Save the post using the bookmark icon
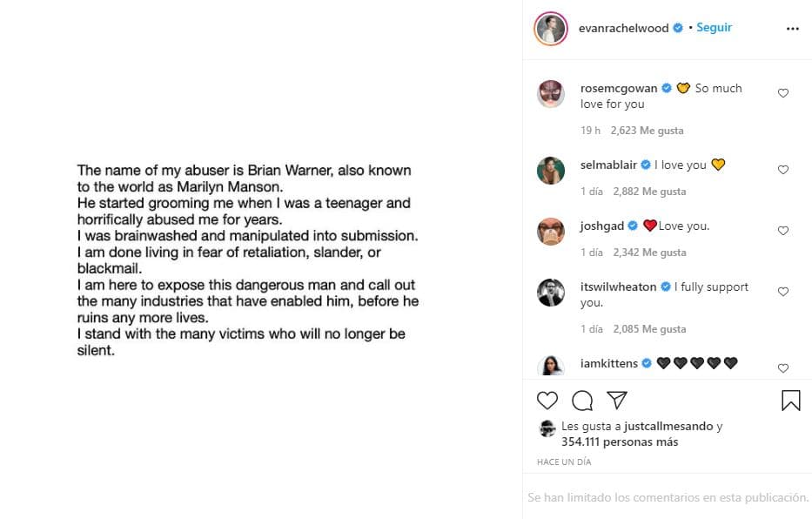This screenshot has height=519, width=812. 790,400
